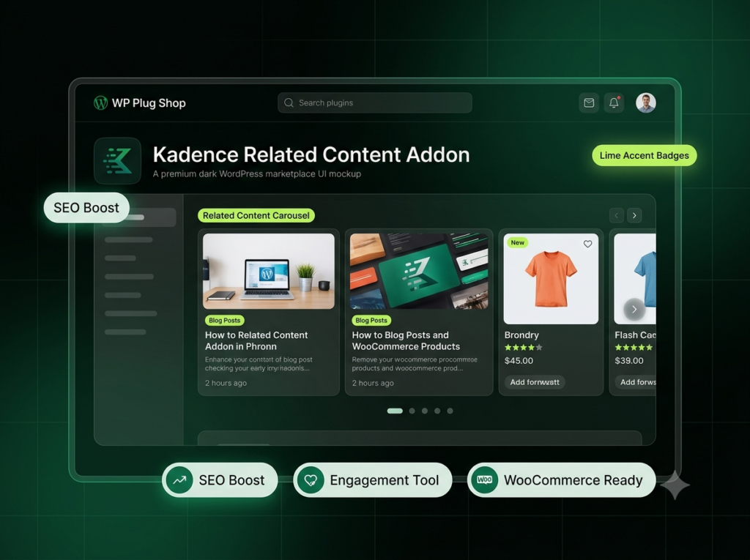
Task: Open How to Blog Posts and WooCommerce article
Action: pos(406,340)
